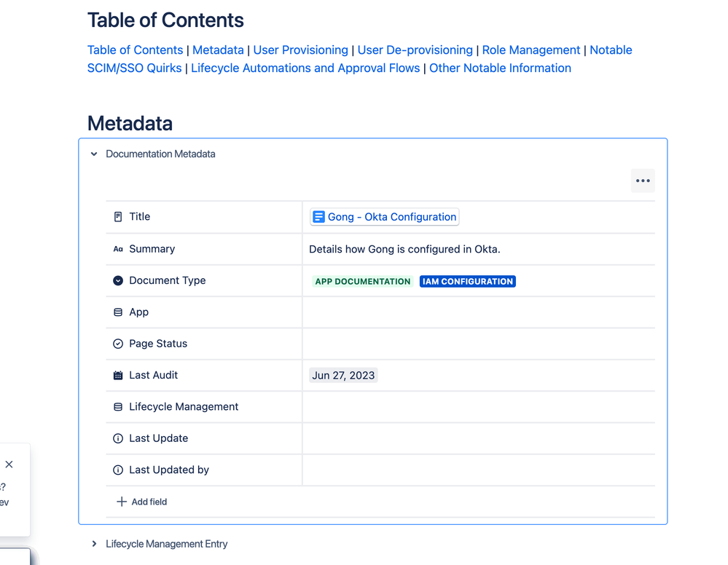The image size is (728, 565).
Task: Collapse the Documentation Metadata section
Action: (94, 154)
